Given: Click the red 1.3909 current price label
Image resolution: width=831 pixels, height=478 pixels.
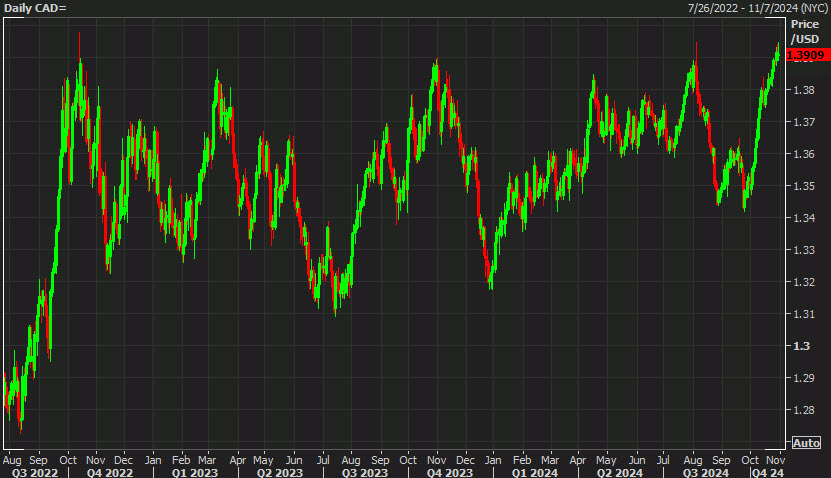Looking at the screenshot, I should (x=807, y=55).
